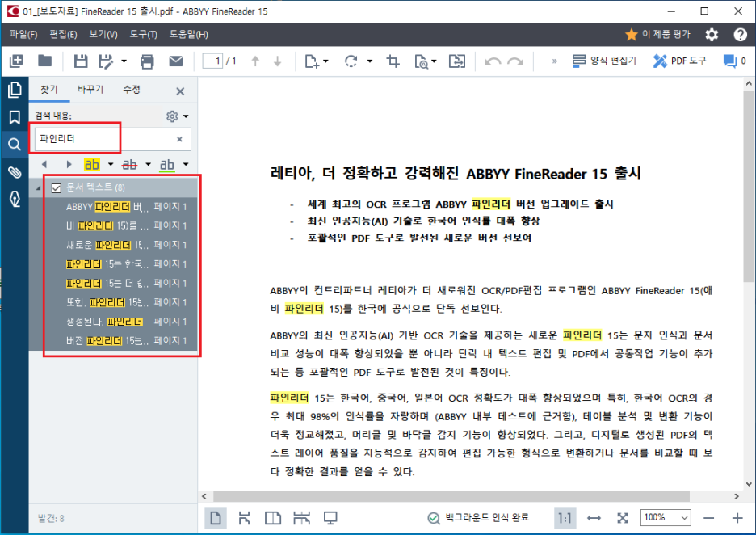Show Attachments panel paperclip icon

click(15, 172)
